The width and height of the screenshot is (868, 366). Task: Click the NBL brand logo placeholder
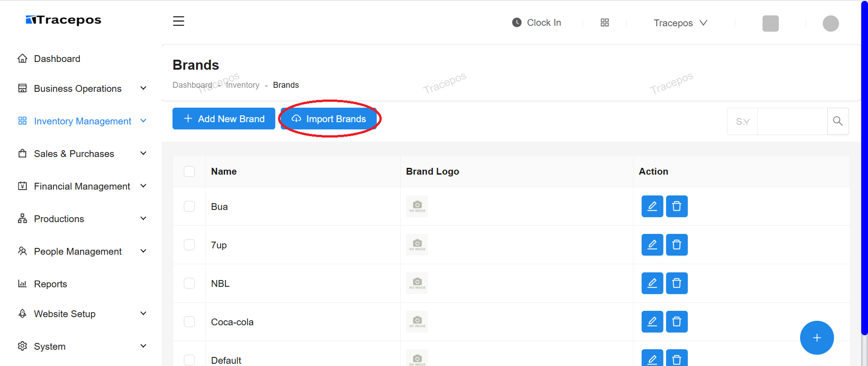click(x=417, y=283)
